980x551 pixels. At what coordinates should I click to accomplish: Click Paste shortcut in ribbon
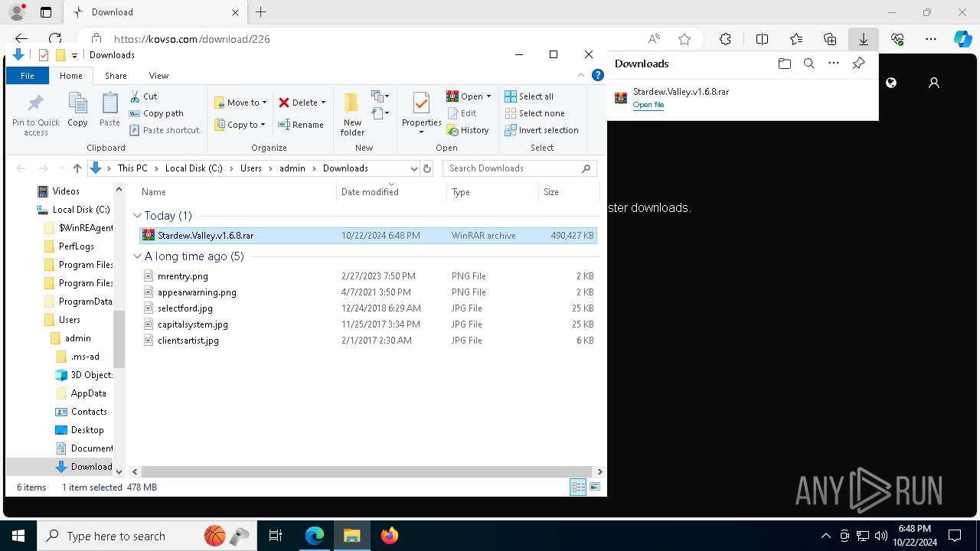click(164, 130)
